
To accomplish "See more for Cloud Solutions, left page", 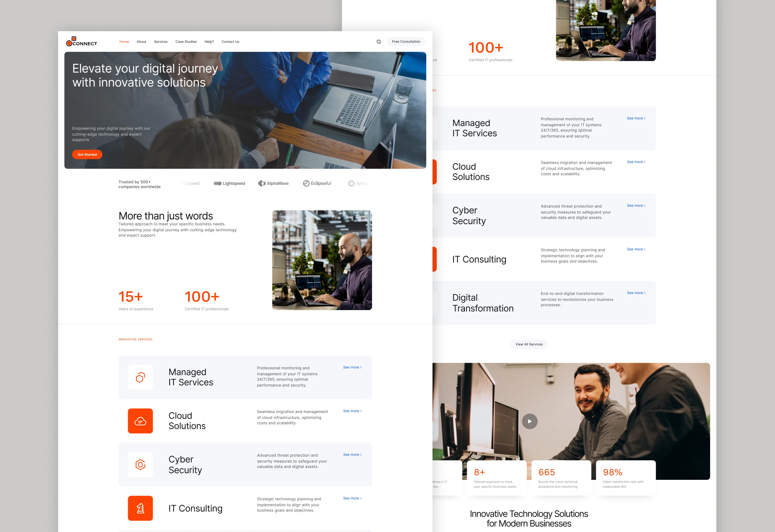I will (352, 411).
